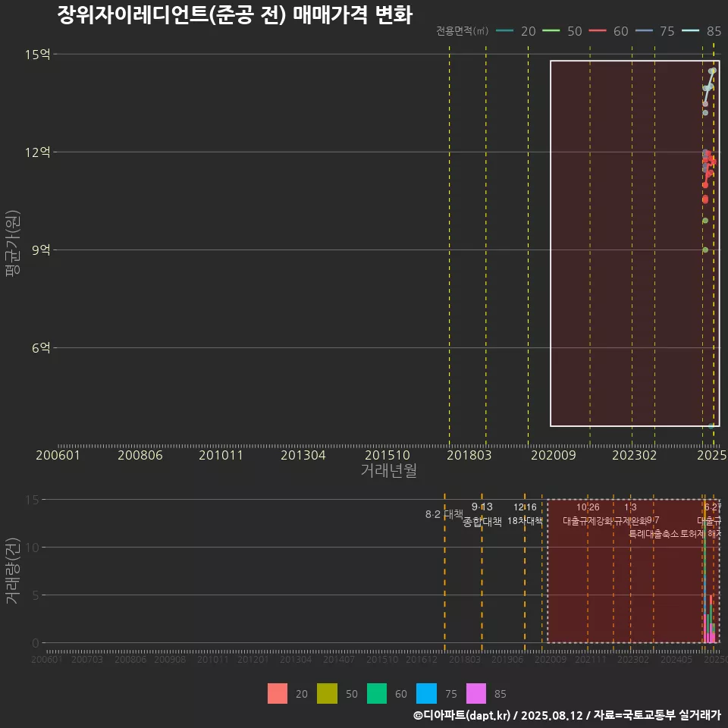The image size is (728, 728).
Task: Click the salmon 20 swatch in bottom legend
Action: click(278, 694)
